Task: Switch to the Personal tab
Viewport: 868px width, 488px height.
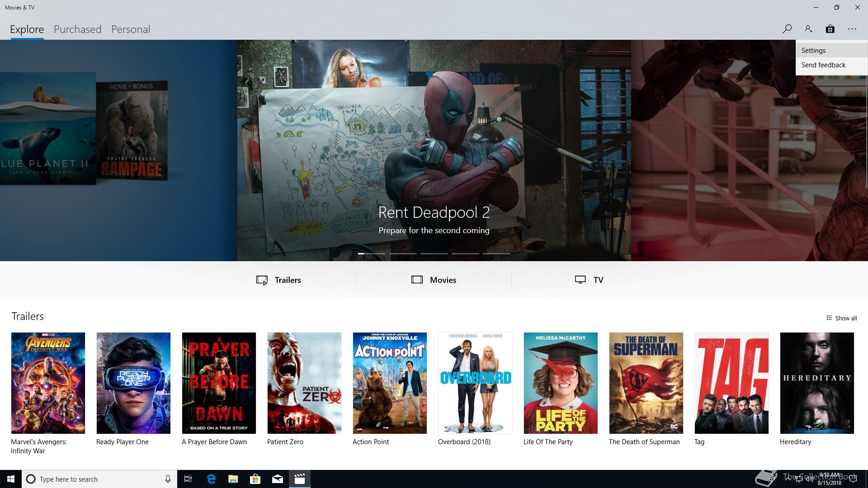Action: point(131,29)
